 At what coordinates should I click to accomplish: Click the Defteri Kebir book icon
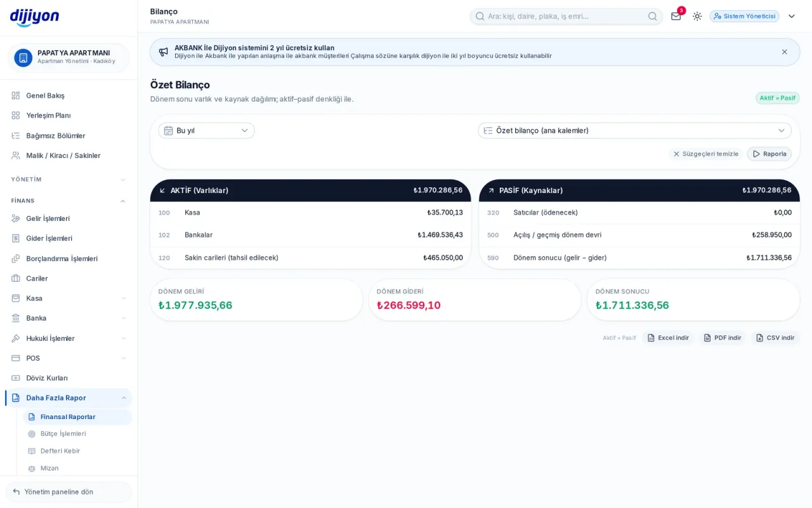point(32,451)
